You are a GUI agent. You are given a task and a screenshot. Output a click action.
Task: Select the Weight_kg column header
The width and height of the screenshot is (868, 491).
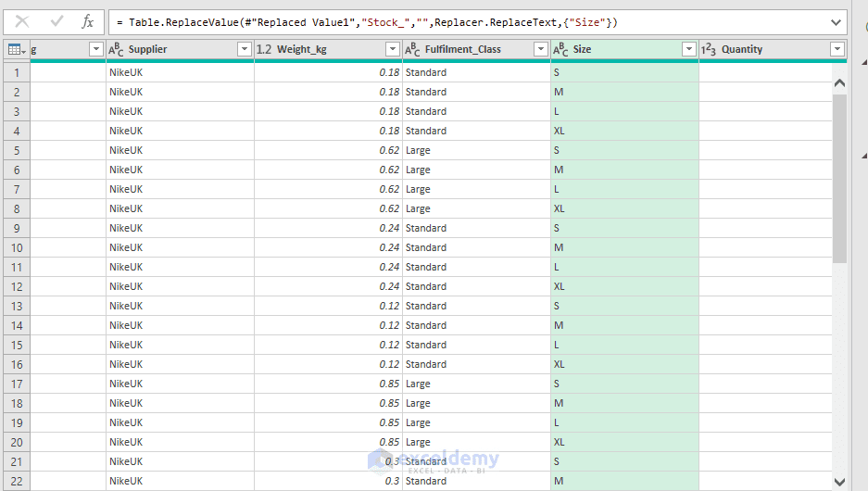328,50
